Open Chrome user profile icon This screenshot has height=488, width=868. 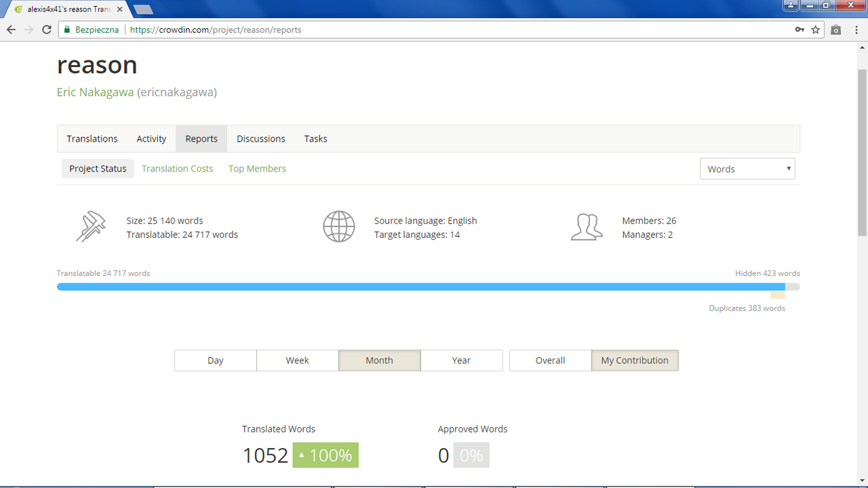[x=791, y=5]
